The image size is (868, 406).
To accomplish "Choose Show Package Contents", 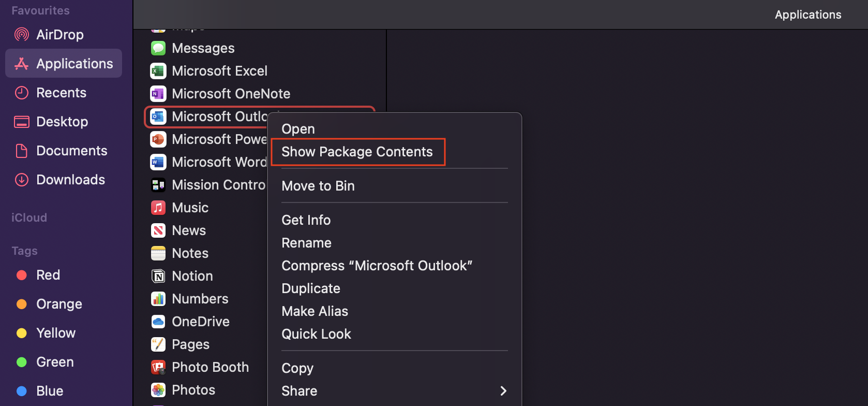I will click(x=357, y=152).
